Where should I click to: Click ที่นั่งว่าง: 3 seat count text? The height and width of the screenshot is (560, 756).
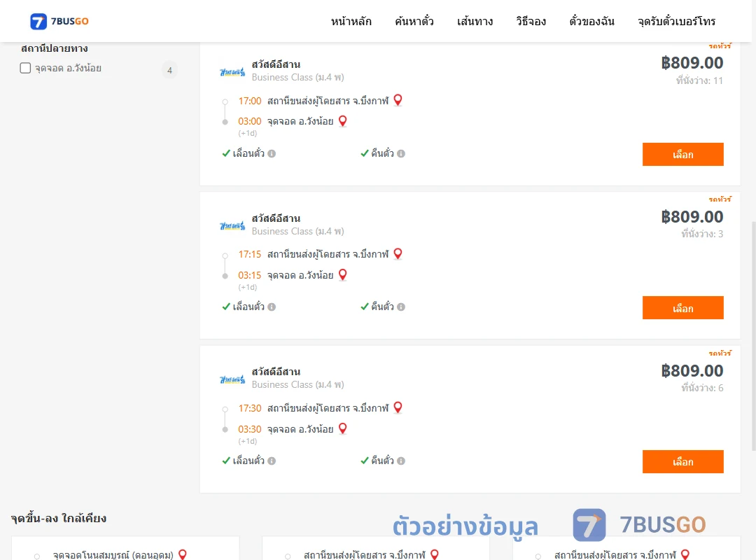point(702,234)
